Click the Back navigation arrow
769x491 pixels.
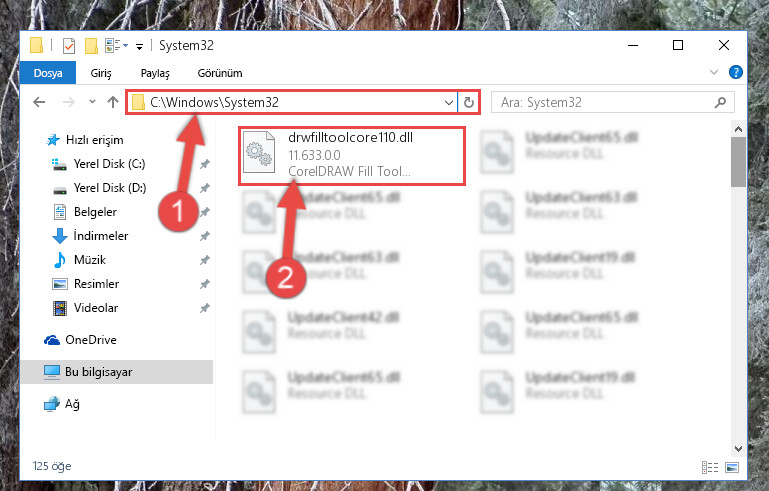[39, 102]
